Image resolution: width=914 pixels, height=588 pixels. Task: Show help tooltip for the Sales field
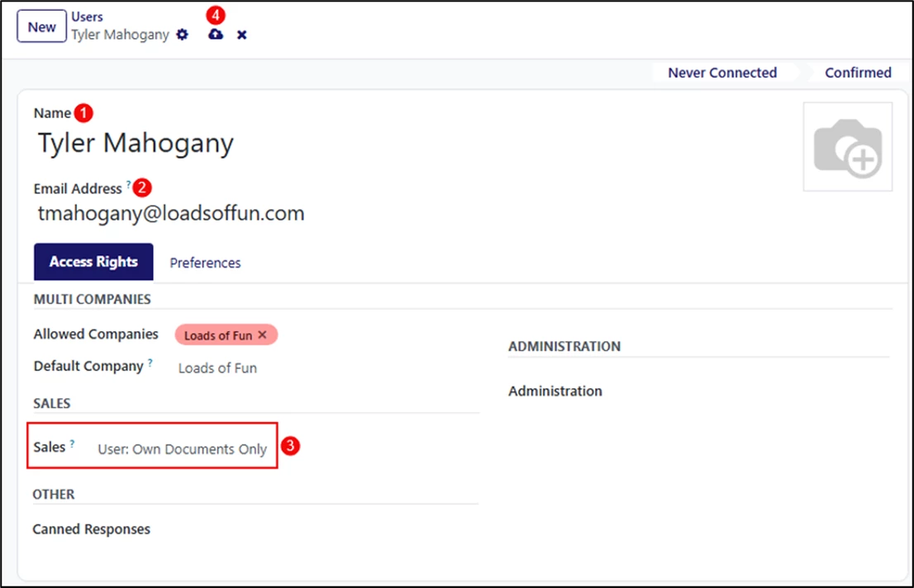click(72, 443)
